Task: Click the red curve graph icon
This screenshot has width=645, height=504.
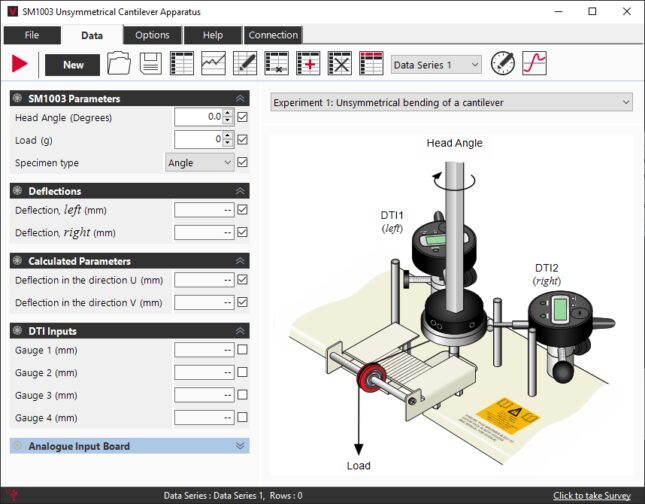Action: click(535, 64)
